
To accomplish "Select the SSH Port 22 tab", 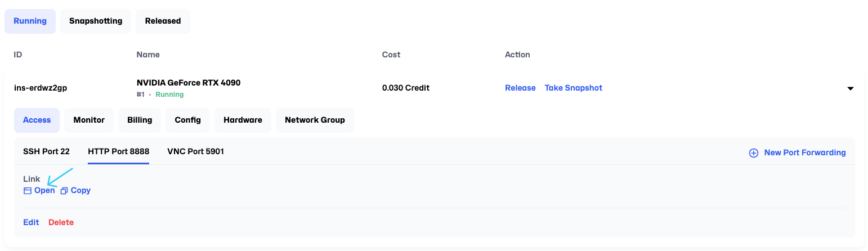I will click(x=46, y=151).
